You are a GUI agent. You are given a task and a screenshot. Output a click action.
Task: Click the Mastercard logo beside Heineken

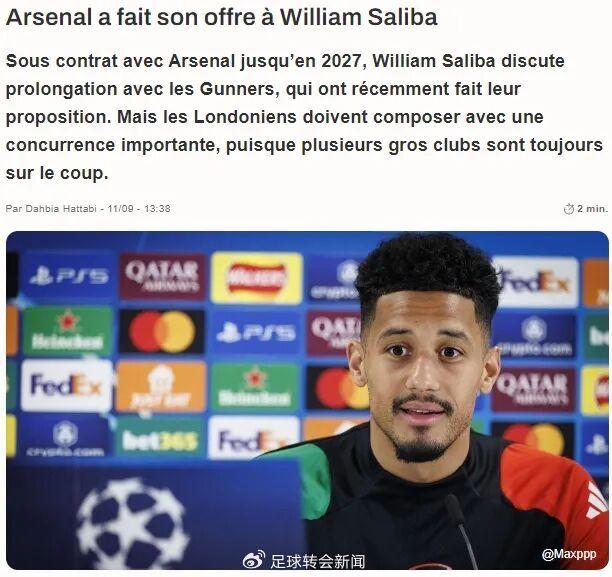coord(162,332)
